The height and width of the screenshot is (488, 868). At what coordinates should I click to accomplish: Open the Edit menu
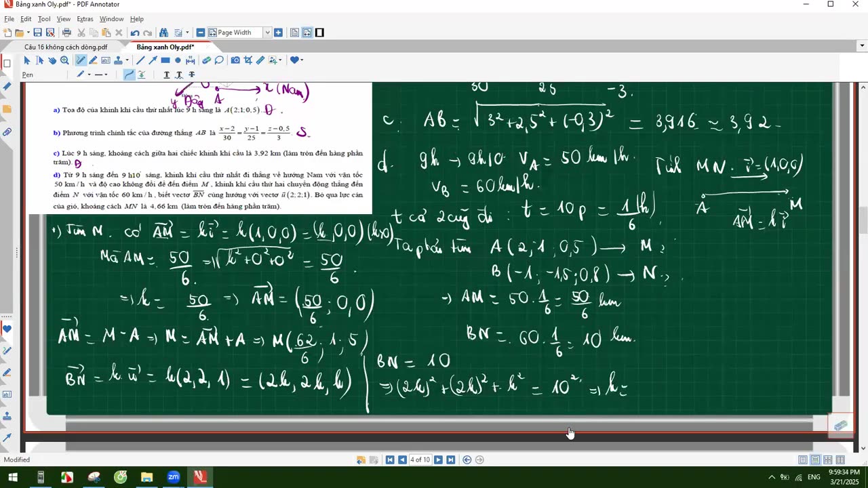pos(26,19)
